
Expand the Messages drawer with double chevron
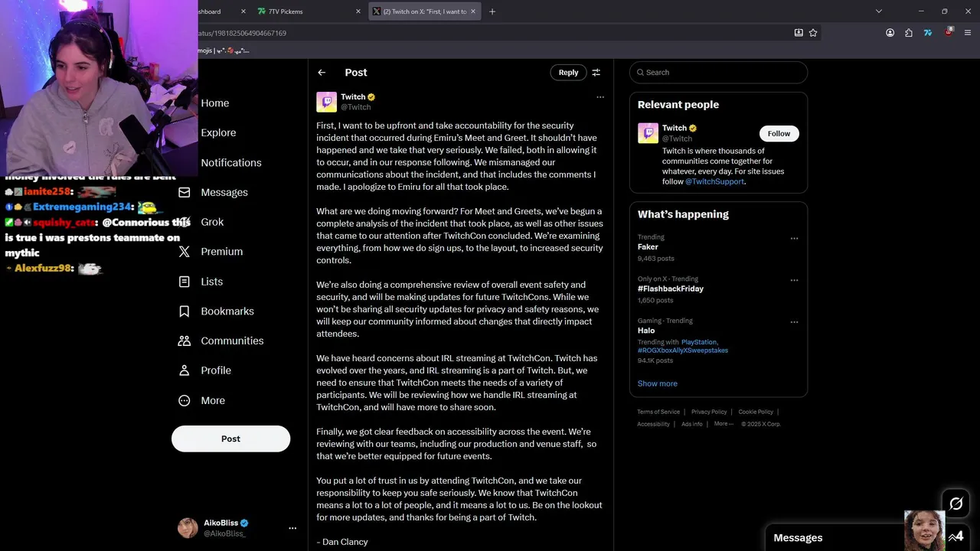coord(952,537)
